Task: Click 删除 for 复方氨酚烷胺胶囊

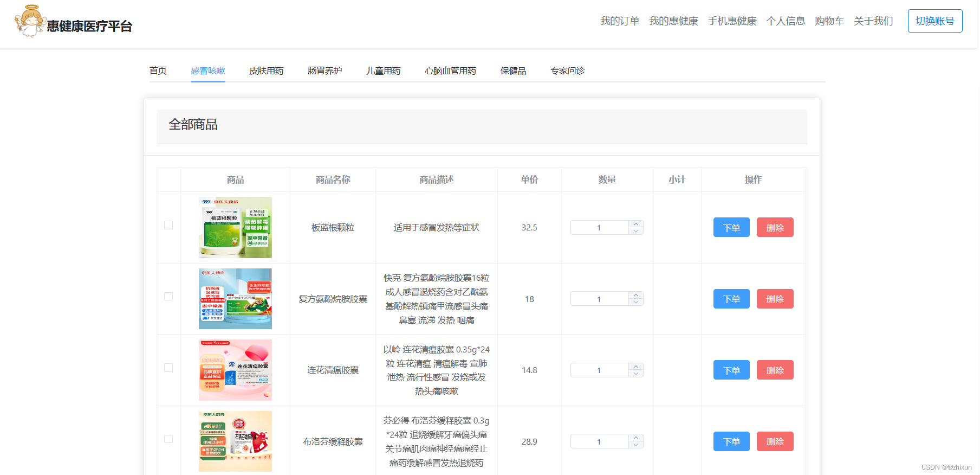Action: pyautogui.click(x=775, y=299)
